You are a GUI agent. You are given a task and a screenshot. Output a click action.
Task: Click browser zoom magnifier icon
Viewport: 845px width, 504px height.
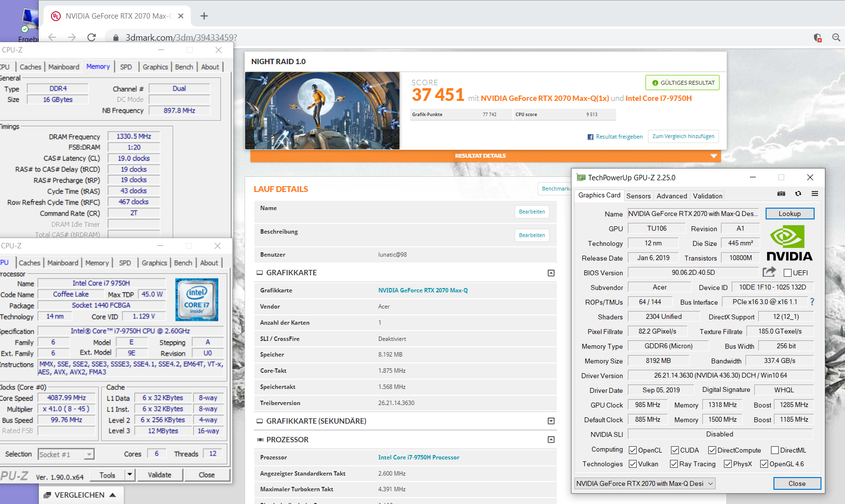[836, 37]
